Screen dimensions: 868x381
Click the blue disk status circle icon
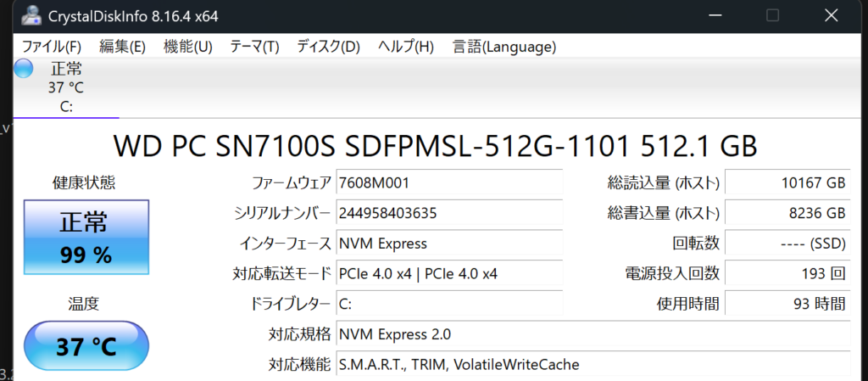click(x=24, y=70)
